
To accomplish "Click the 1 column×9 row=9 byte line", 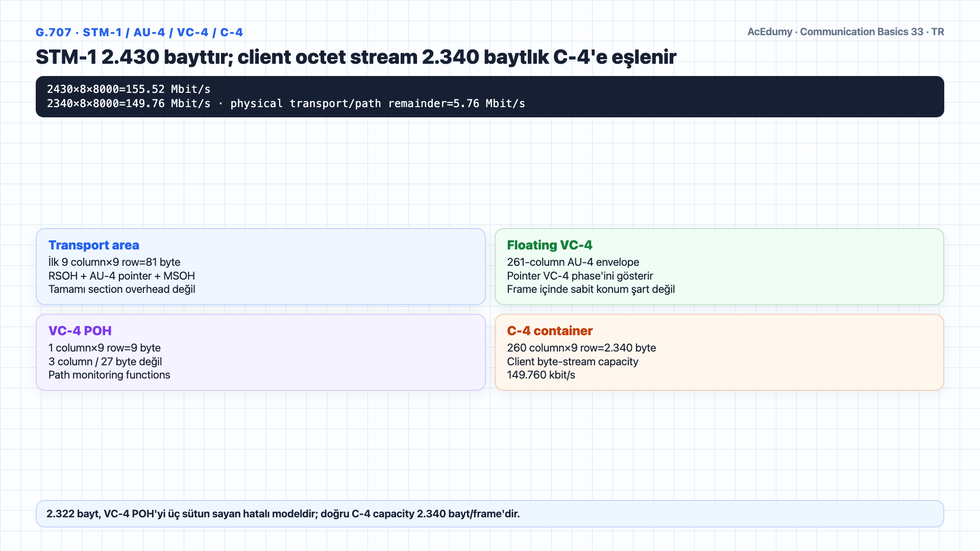I will coord(105,348).
